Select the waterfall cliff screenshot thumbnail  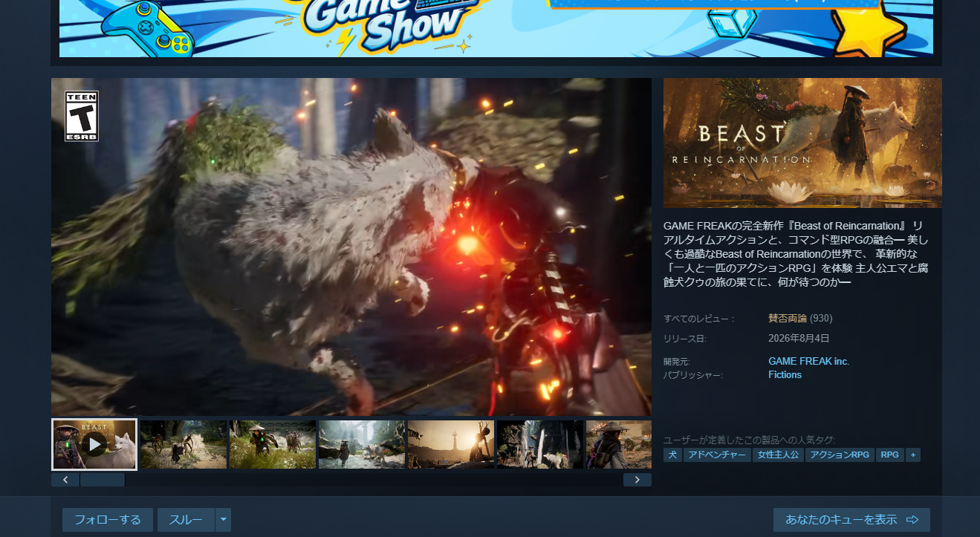point(540,444)
